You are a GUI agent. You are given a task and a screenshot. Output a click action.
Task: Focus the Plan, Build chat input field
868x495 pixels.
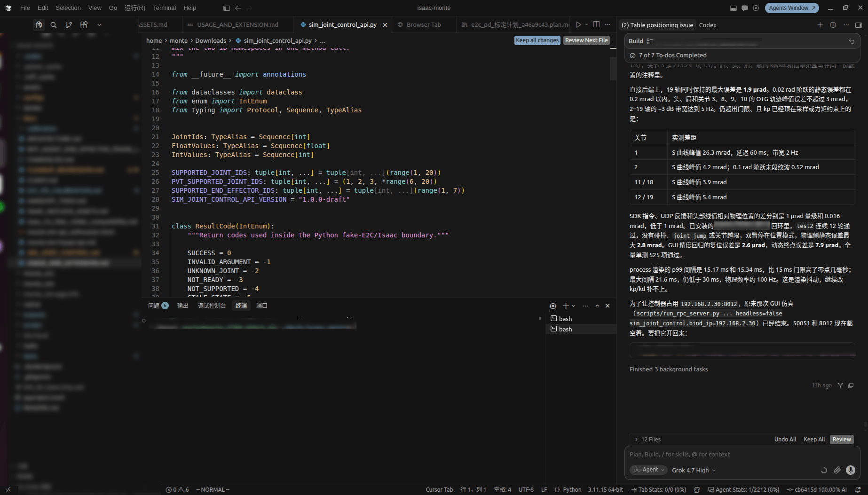pos(742,454)
